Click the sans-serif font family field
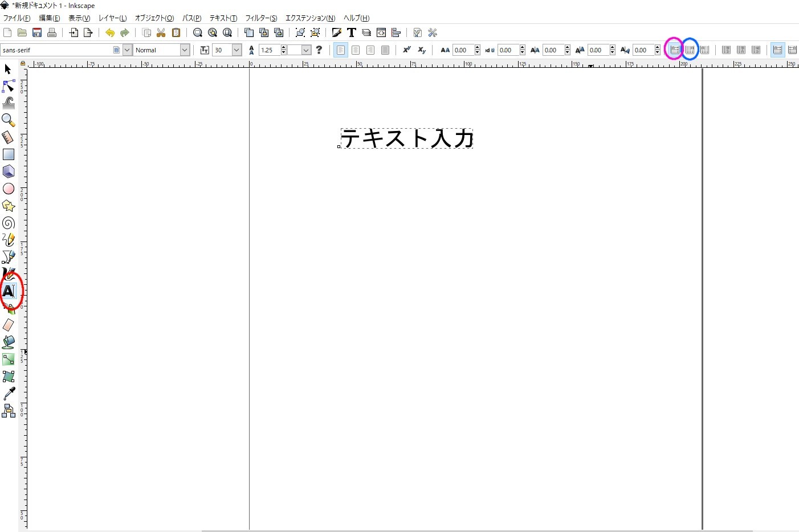 coord(61,50)
